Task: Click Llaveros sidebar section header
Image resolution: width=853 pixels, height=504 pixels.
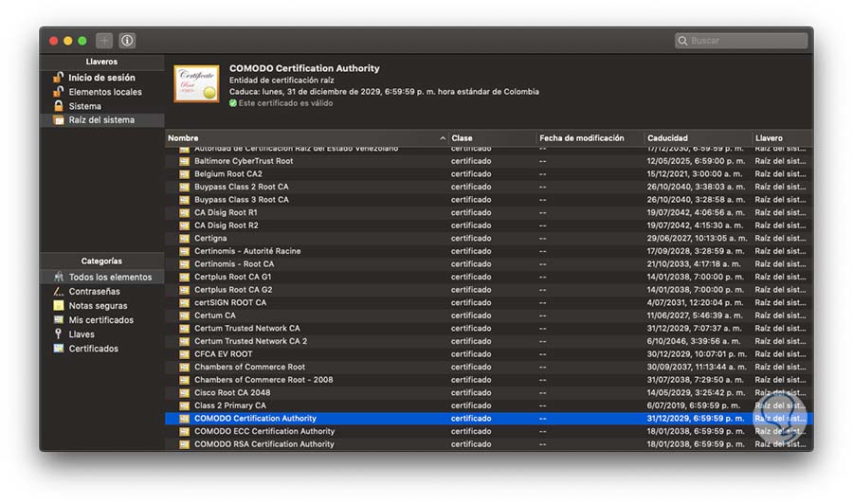Action: coord(101,62)
